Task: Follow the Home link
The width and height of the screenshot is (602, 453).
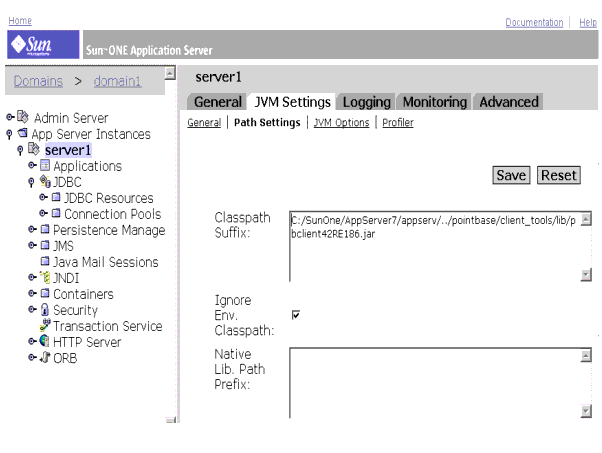Action: [x=20, y=21]
